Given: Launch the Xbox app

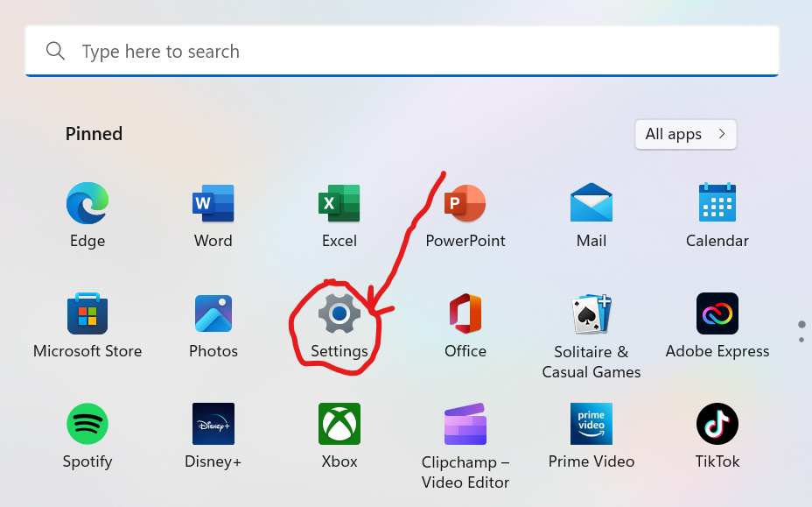Looking at the screenshot, I should coord(339,424).
